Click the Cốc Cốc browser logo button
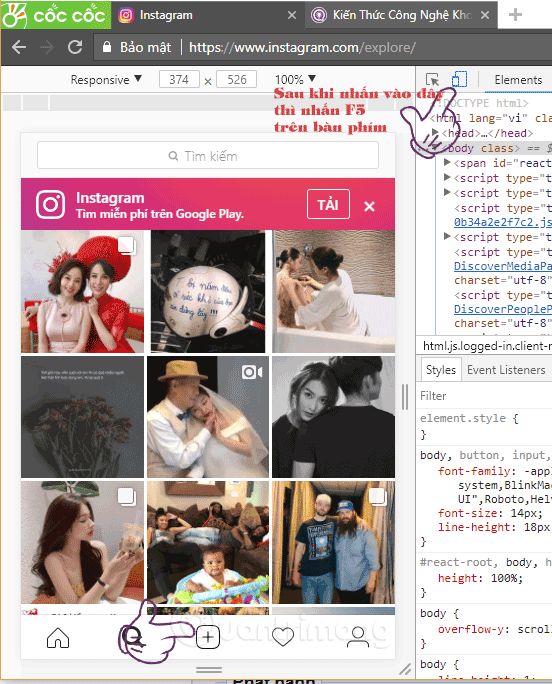The image size is (552, 684). click(x=55, y=15)
